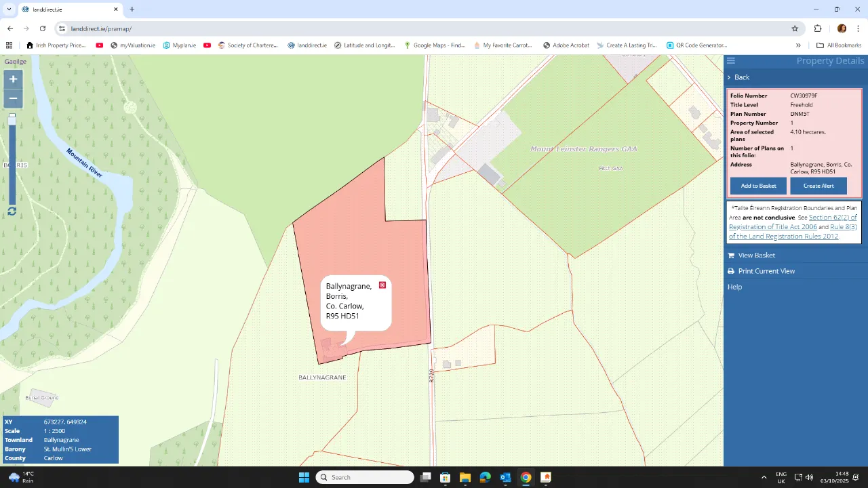868x488 pixels.
Task: Click the map refresh arrows icon
Action: pyautogui.click(x=12, y=211)
